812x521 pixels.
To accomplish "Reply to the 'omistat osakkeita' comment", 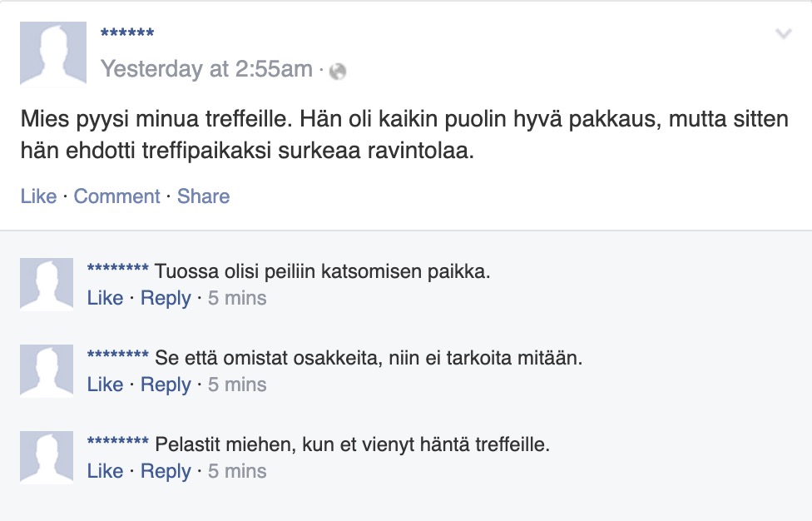I will click(166, 385).
